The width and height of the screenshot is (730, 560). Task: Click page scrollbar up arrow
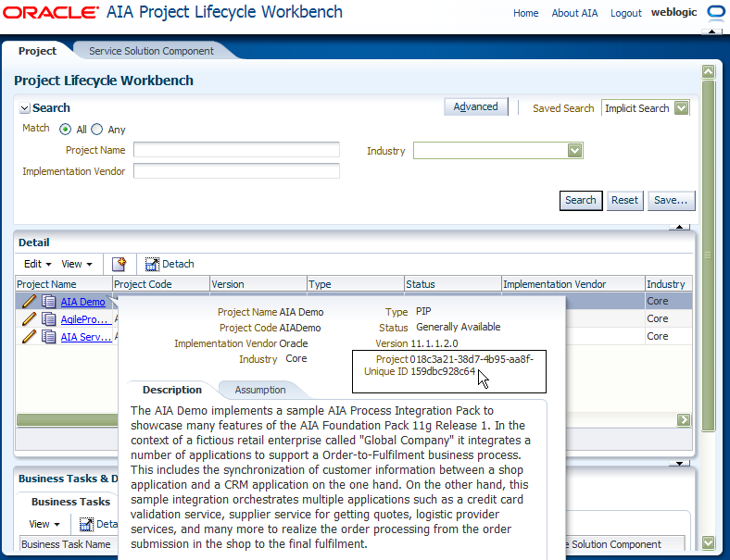click(708, 71)
